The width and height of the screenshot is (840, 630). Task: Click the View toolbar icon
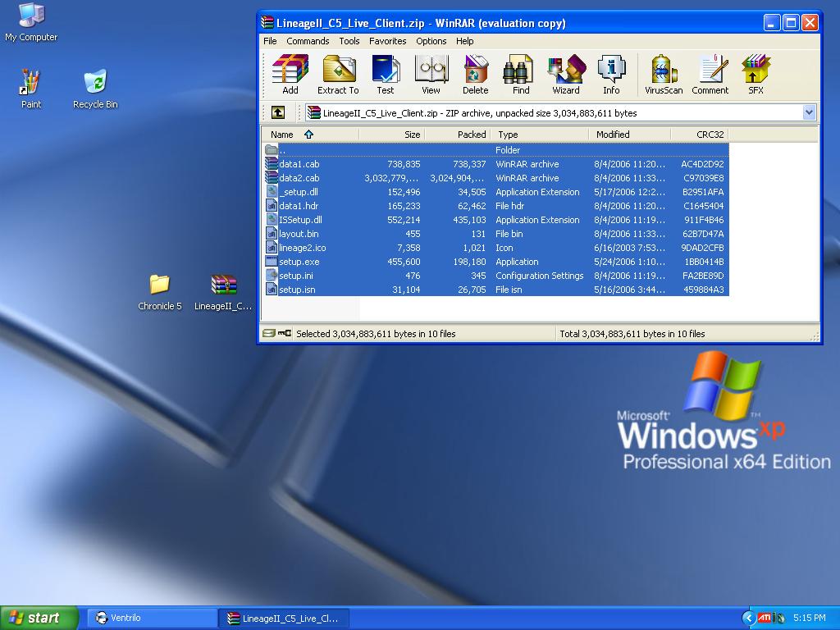431,75
